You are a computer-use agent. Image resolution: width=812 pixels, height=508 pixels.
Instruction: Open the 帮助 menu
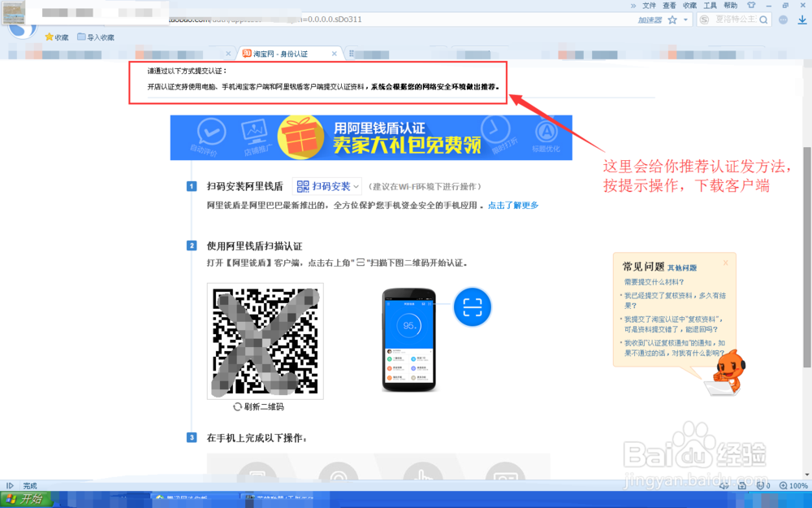730,6
